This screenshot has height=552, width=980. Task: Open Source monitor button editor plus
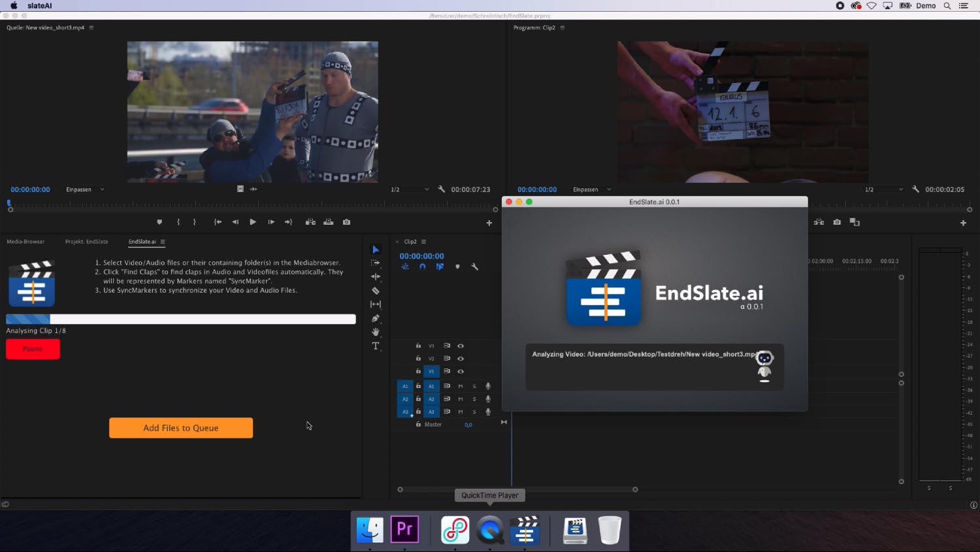489,223
